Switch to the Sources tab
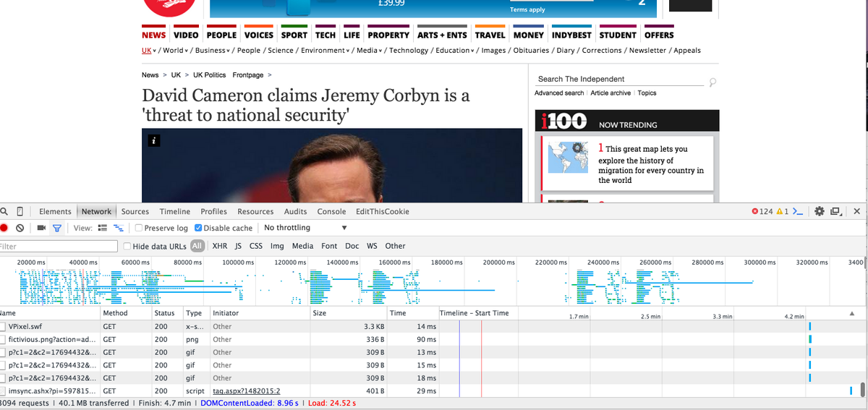 pyautogui.click(x=135, y=212)
